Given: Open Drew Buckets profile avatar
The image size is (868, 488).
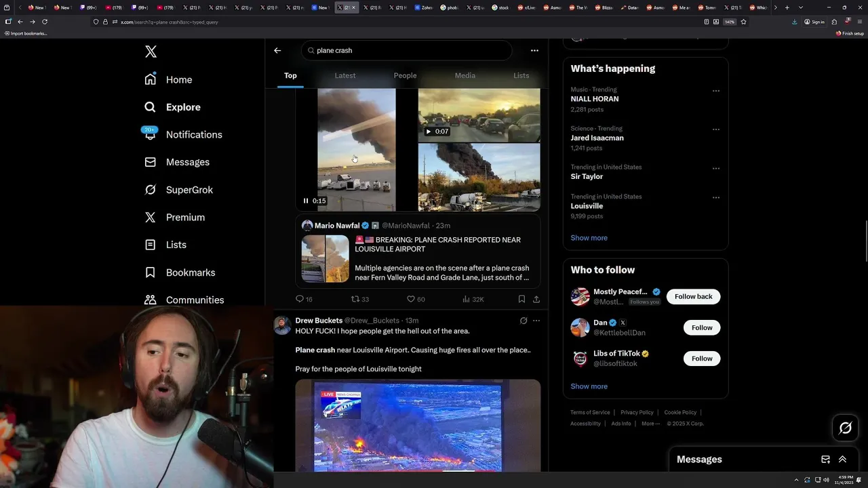Looking at the screenshot, I should [282, 325].
